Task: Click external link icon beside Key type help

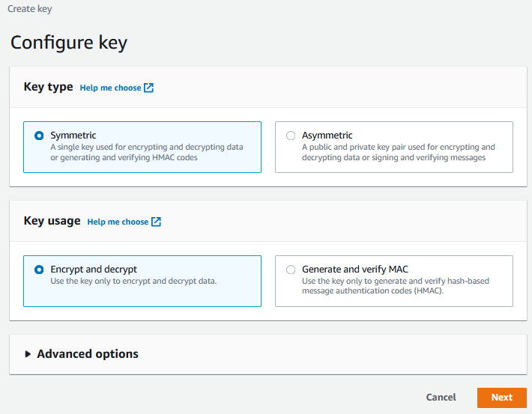Action: click(148, 88)
